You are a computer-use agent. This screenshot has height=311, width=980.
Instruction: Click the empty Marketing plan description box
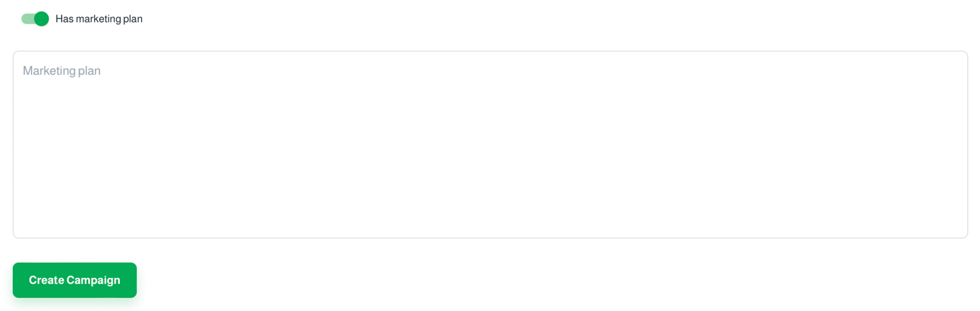490,144
